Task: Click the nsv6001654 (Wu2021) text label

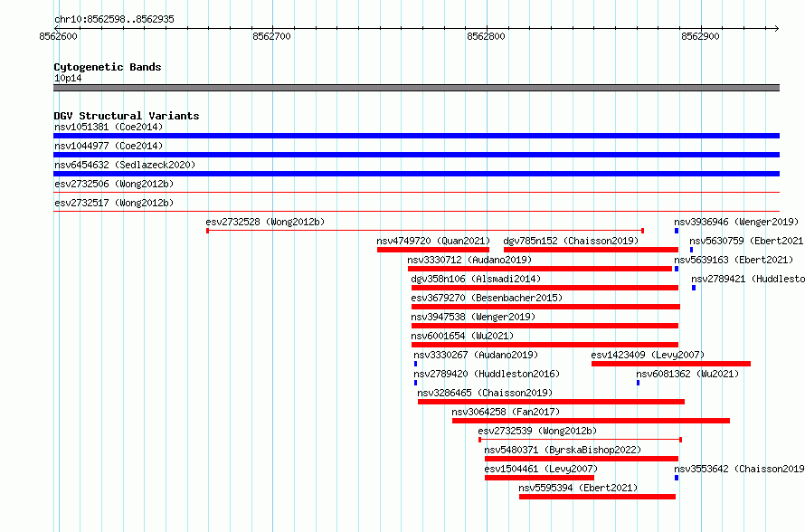Action: point(462,336)
